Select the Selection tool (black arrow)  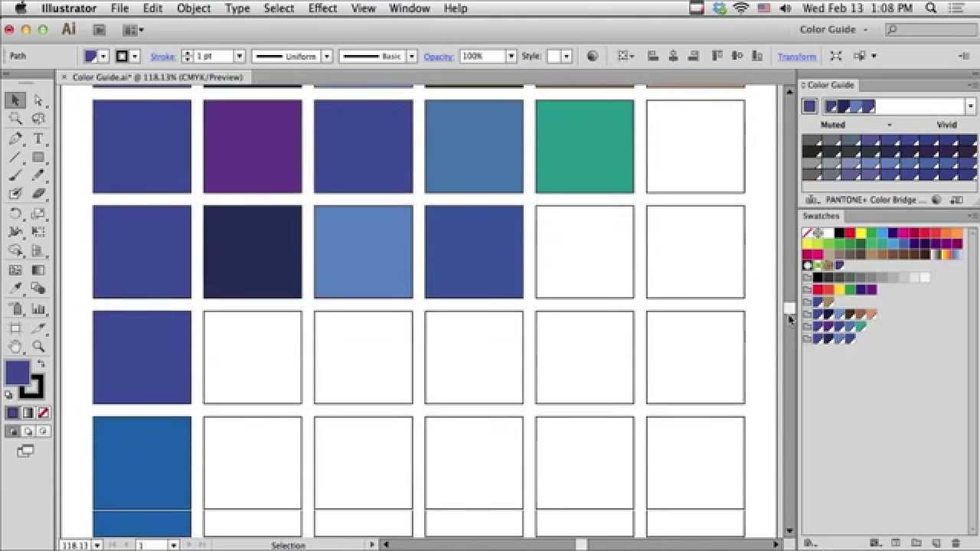15,100
